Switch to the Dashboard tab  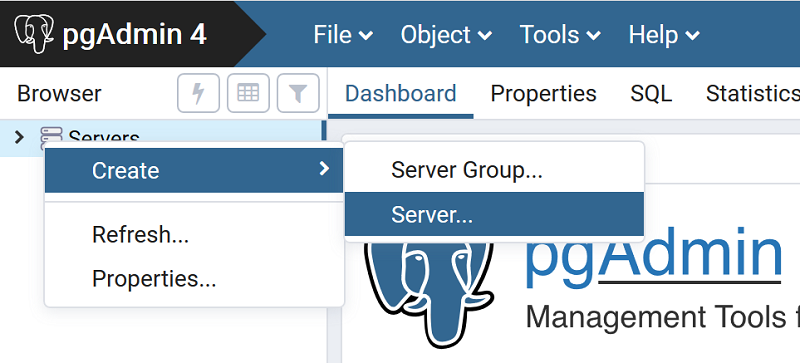pos(401,93)
